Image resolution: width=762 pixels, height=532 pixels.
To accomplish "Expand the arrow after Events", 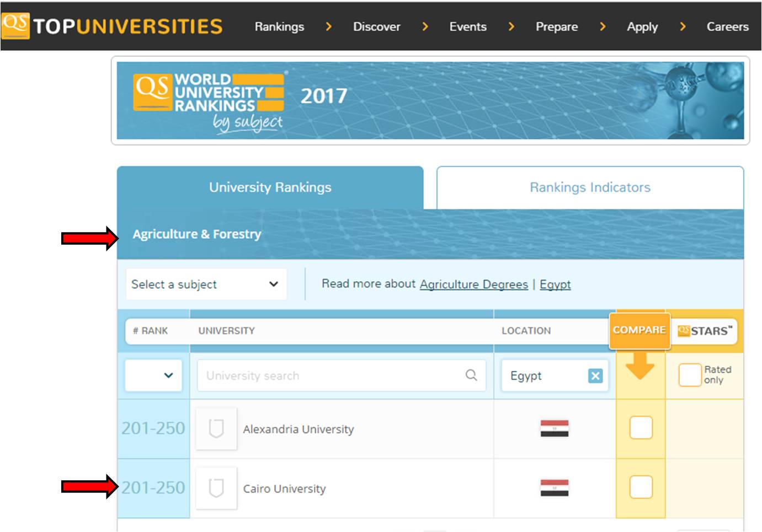I will pyautogui.click(x=511, y=26).
